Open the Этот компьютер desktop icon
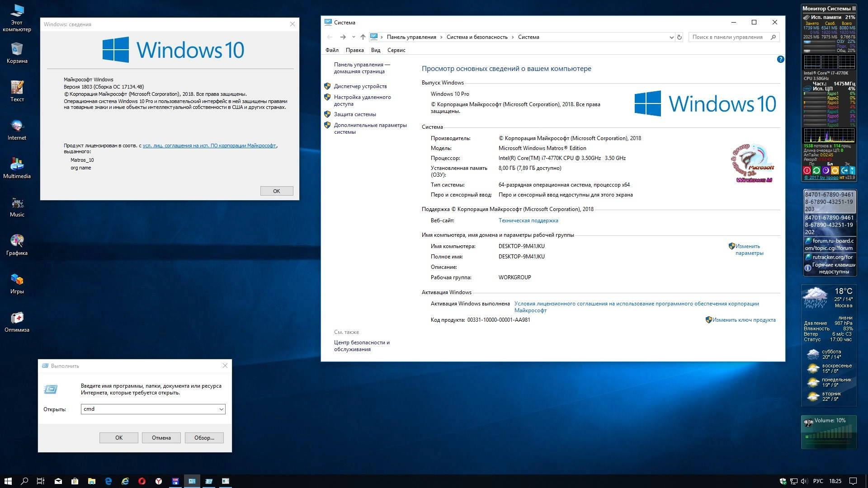The height and width of the screenshot is (488, 868). (x=17, y=18)
